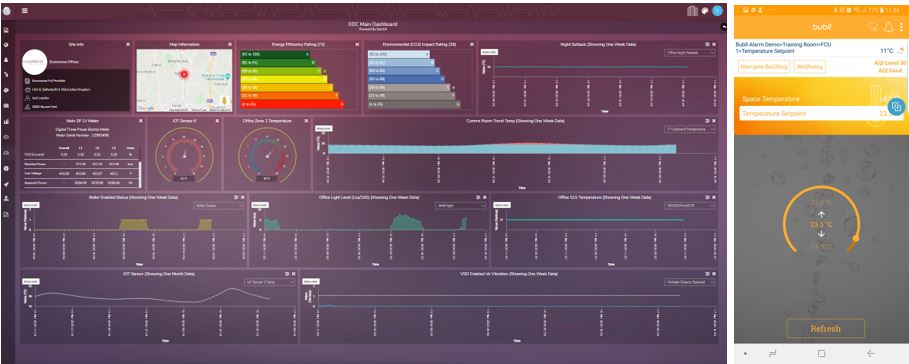Tap Navigate Building in the Bubll mobile app
909x364 pixels.
tap(765, 67)
